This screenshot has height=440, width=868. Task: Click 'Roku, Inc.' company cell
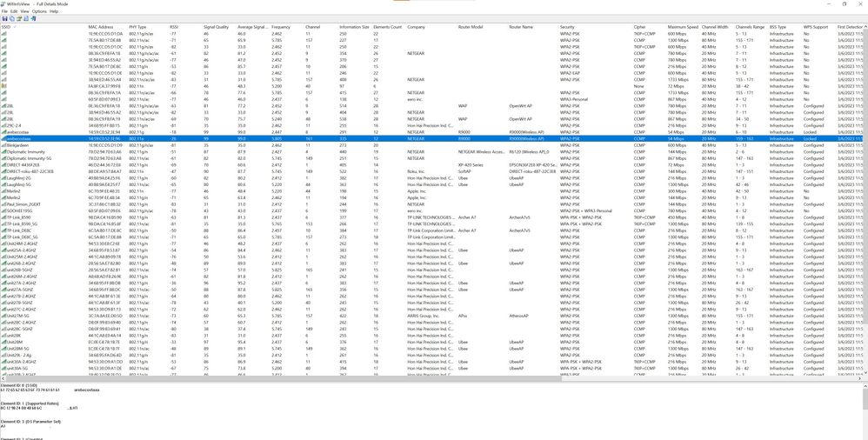click(x=417, y=171)
